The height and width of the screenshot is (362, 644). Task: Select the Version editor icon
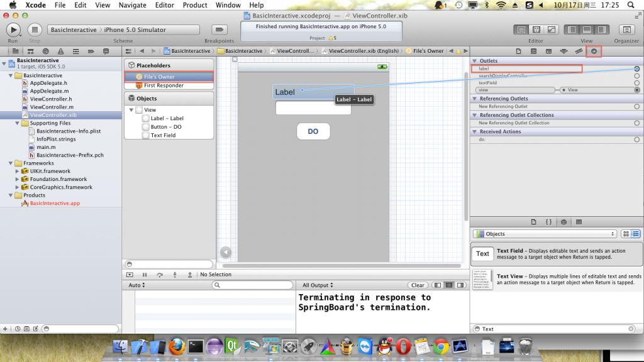tap(552, 30)
